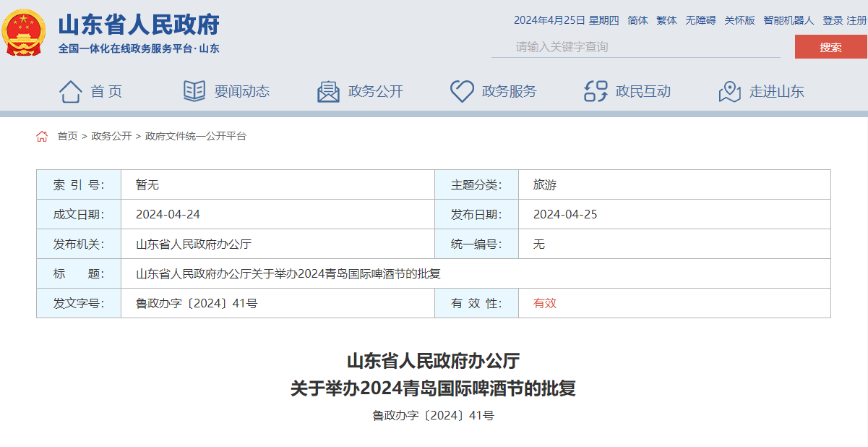Click the 发布日期 value 2024-04-25
The height and width of the screenshot is (447, 868).
pyautogui.click(x=565, y=214)
